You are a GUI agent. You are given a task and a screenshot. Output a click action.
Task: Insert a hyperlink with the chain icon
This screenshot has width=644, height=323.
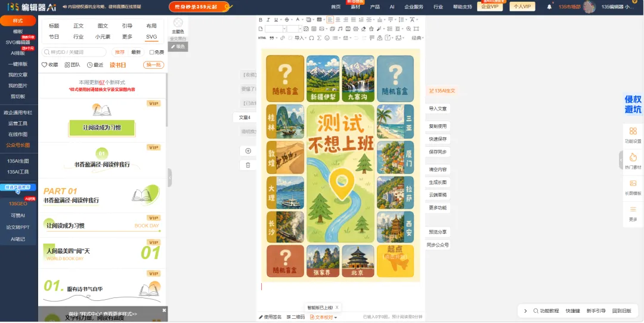coord(283,38)
